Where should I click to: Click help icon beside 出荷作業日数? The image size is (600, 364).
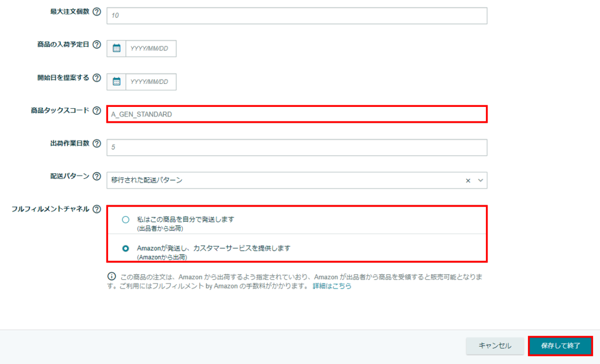[97, 144]
